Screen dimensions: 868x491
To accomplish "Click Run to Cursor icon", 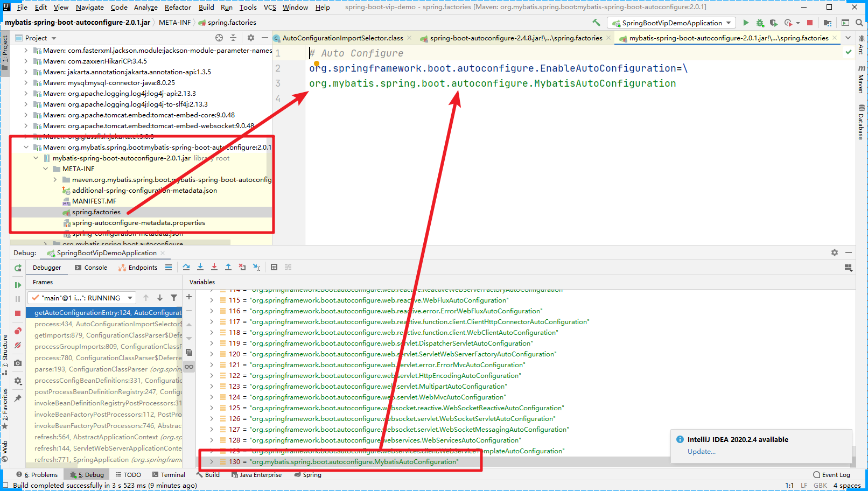I will [257, 267].
